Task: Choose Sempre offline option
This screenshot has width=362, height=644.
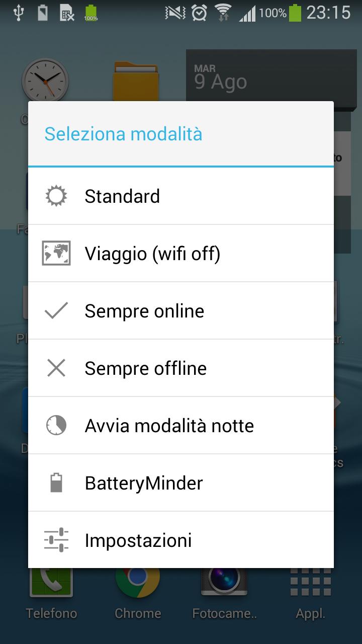Action: (181, 368)
